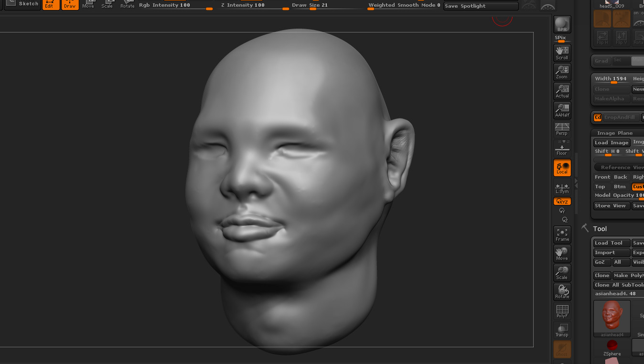Select the asianhead4 tool thumbnail
This screenshot has width=644, height=364.
tap(612, 318)
